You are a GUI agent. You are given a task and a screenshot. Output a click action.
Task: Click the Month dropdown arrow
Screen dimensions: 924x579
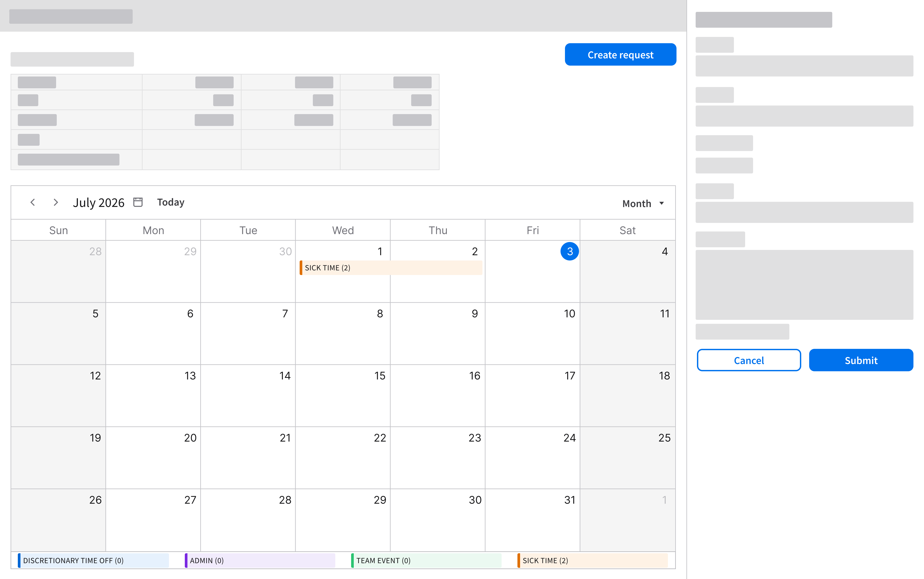[662, 203]
